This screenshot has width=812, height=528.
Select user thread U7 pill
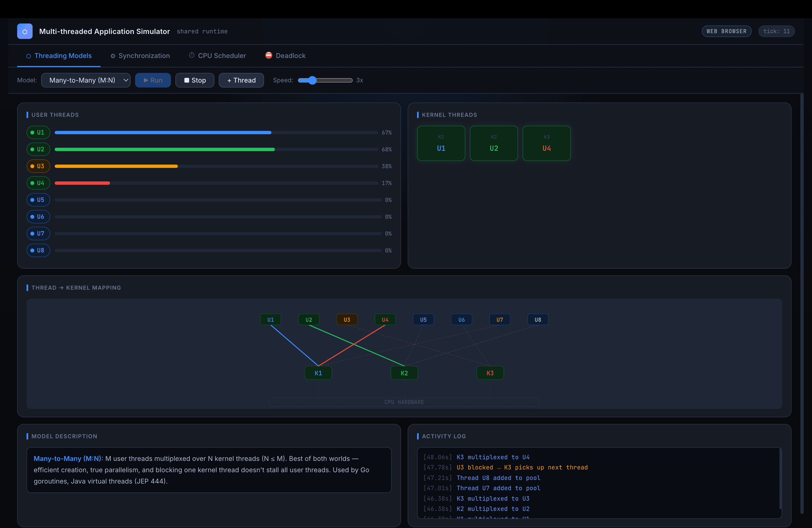tap(38, 234)
